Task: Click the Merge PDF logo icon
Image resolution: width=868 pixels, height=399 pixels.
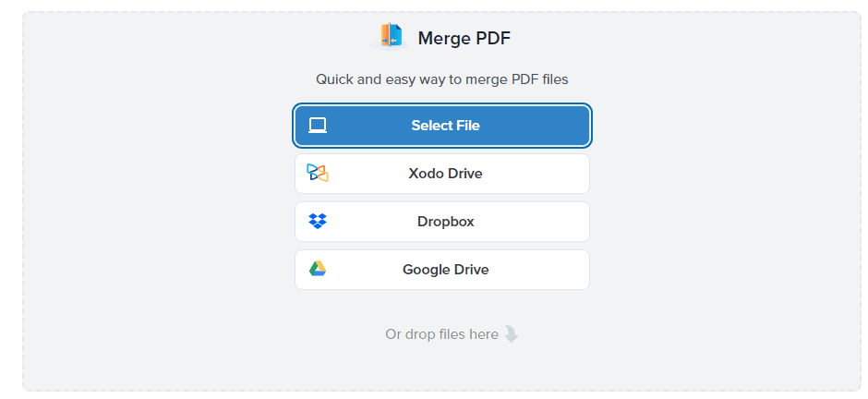Action: coord(392,36)
